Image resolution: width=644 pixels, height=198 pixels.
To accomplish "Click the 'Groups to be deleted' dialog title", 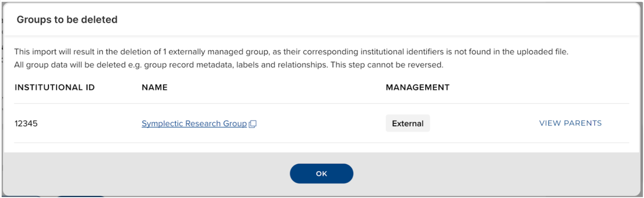I will [x=67, y=20].
